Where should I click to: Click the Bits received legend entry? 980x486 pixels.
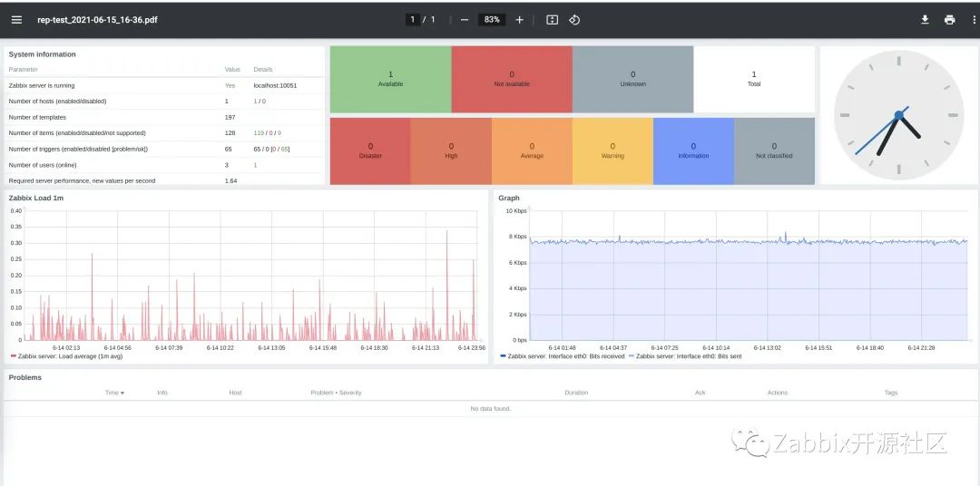pyautogui.click(x=562, y=356)
